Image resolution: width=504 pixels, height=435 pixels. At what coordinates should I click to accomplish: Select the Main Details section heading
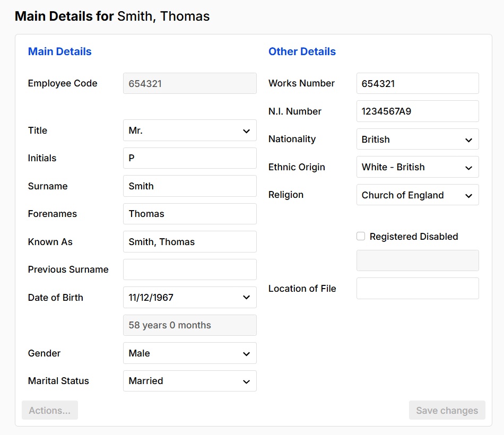[x=59, y=51]
